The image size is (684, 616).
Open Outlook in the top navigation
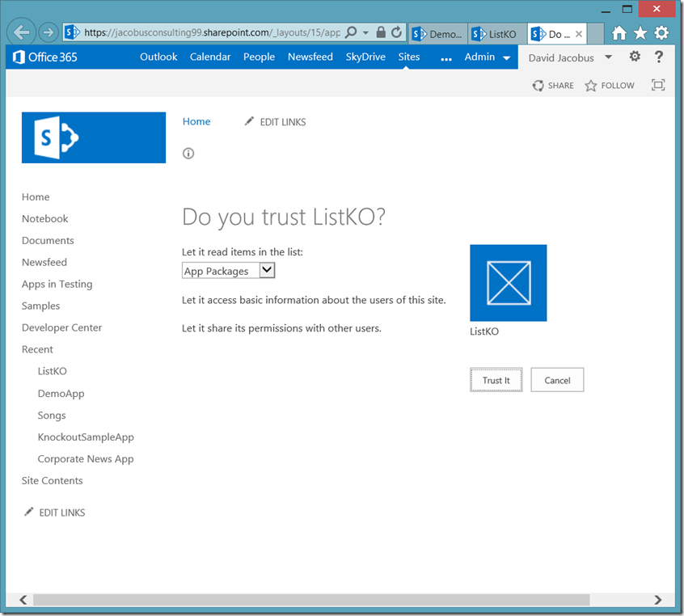(158, 57)
